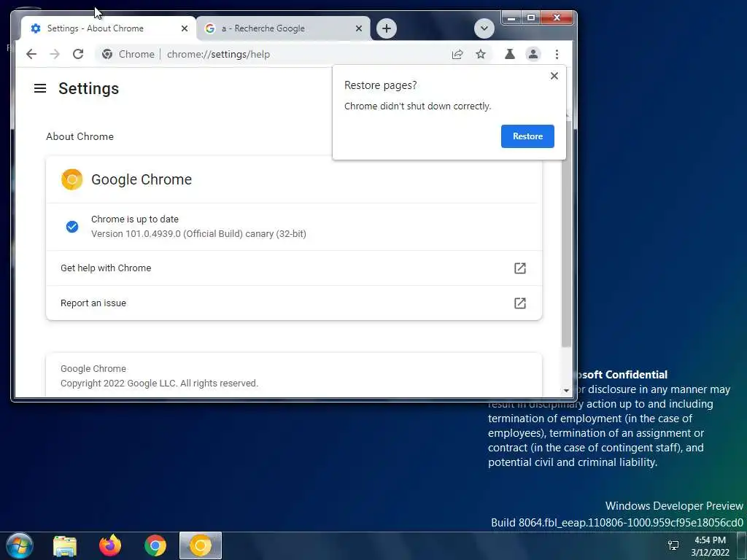
Task: Click the Restore button
Action: coord(527,136)
